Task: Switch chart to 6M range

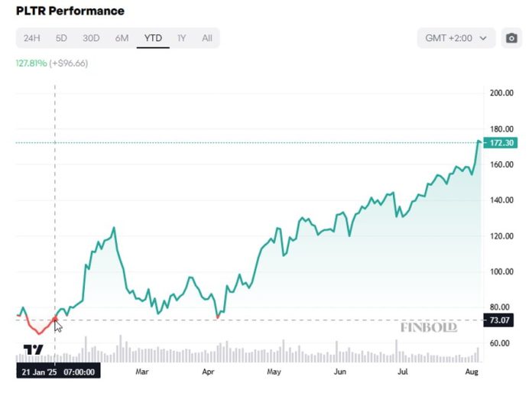Action: coord(122,37)
